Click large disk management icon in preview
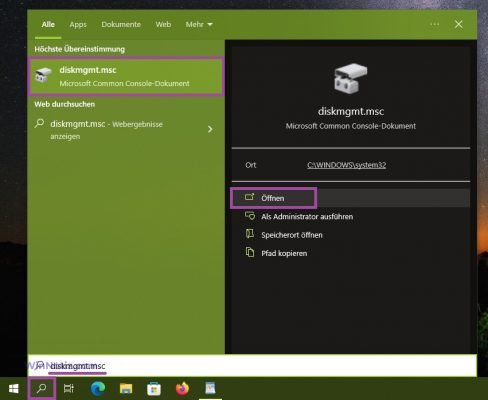 click(x=351, y=78)
